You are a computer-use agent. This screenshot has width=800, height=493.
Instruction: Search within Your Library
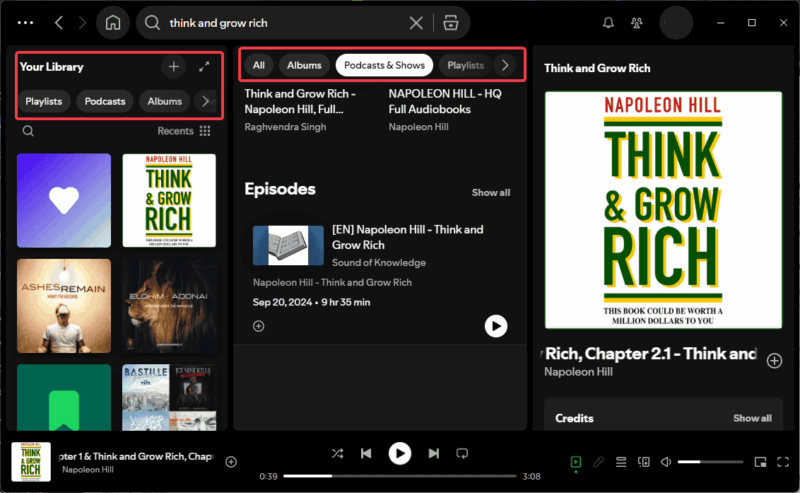click(28, 131)
